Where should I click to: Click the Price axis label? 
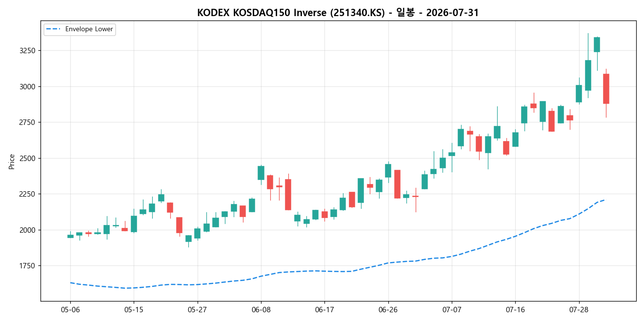click(x=12, y=161)
